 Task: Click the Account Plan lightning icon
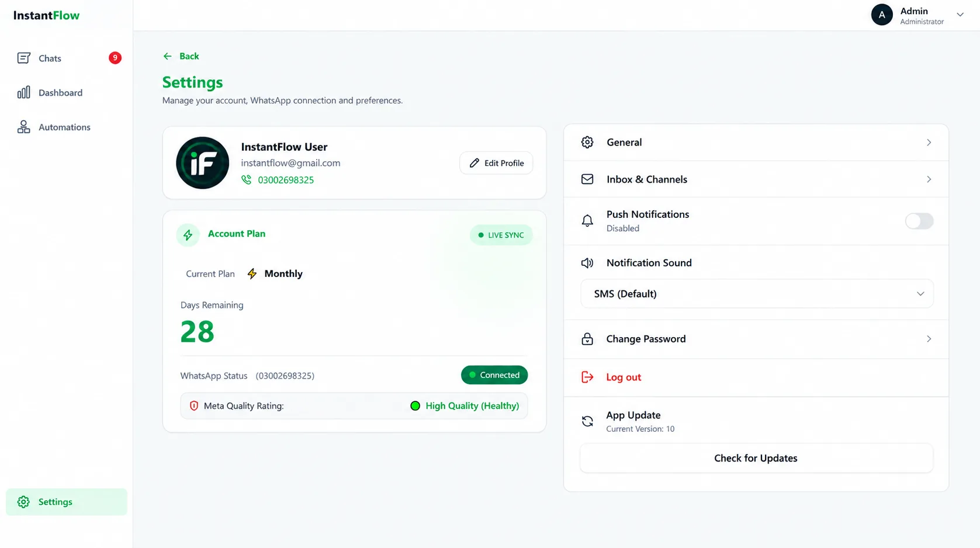[x=188, y=235]
